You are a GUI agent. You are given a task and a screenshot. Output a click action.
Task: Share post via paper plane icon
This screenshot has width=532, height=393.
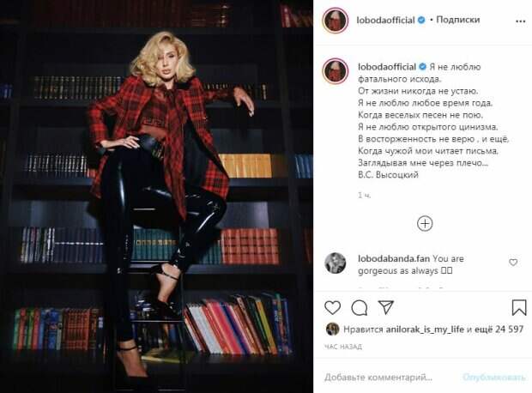pyautogui.click(x=386, y=307)
